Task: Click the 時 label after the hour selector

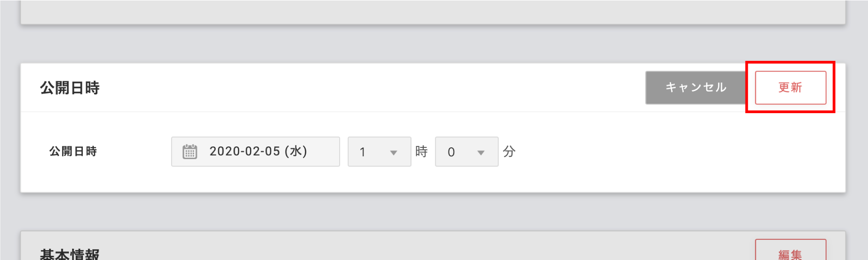Action: 422,151
